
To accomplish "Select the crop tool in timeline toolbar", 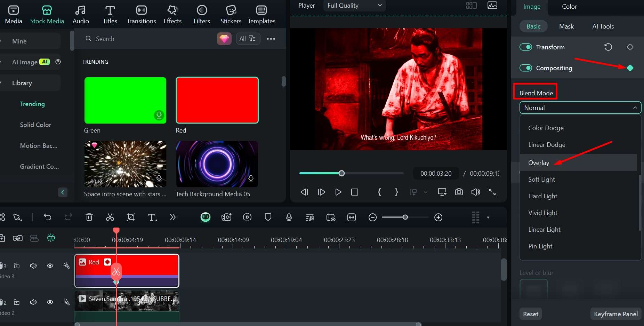I will 131,217.
